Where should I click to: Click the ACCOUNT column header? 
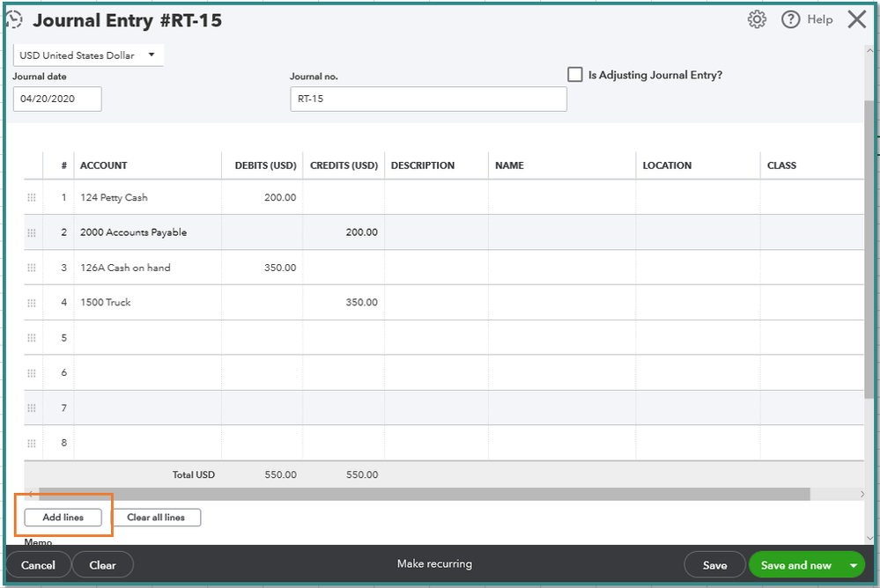coord(103,165)
